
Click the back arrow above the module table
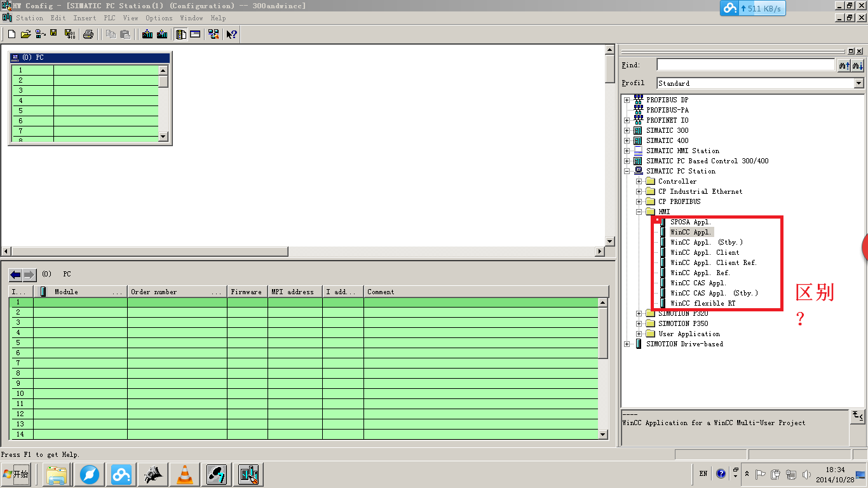[x=16, y=275]
